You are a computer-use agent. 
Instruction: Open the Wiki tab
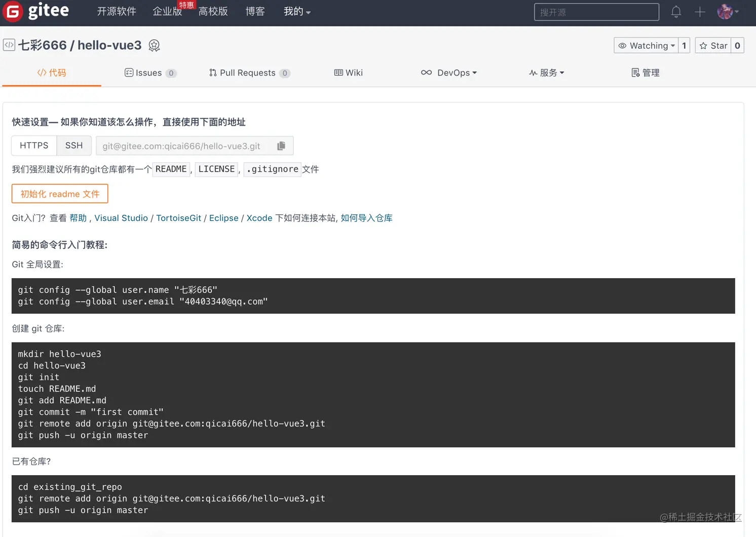pyautogui.click(x=349, y=73)
